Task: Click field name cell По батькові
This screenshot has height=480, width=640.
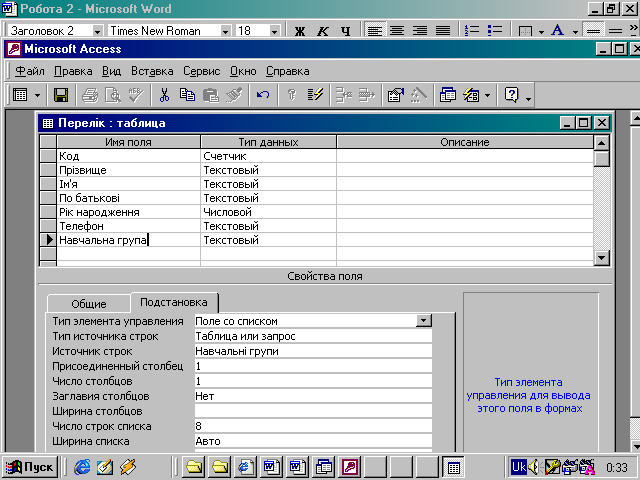Action: (128, 198)
